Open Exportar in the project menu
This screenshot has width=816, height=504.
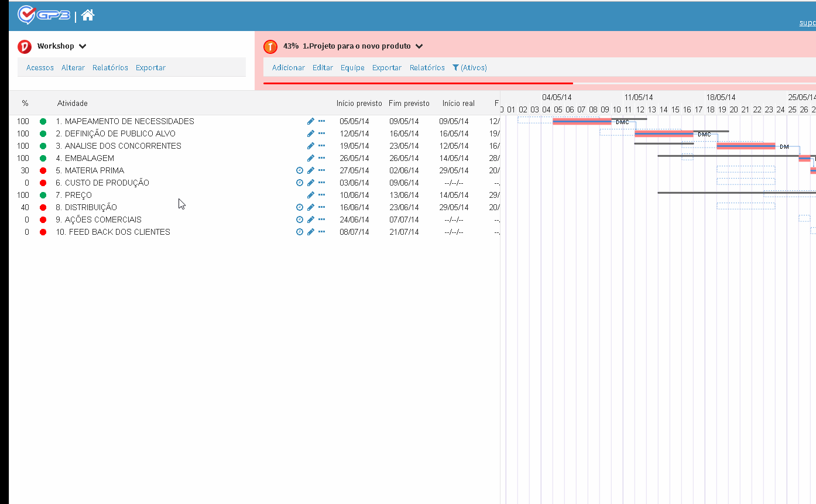(x=387, y=68)
